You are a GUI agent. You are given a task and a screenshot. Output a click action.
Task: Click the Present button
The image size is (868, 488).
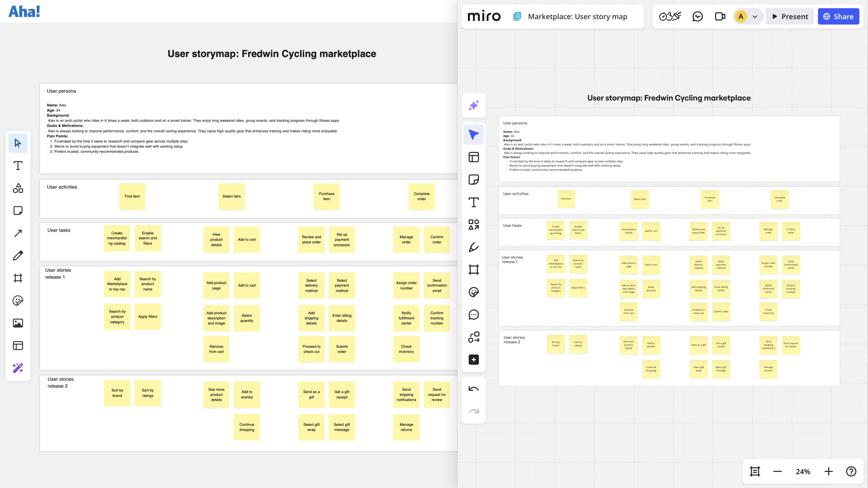790,16
